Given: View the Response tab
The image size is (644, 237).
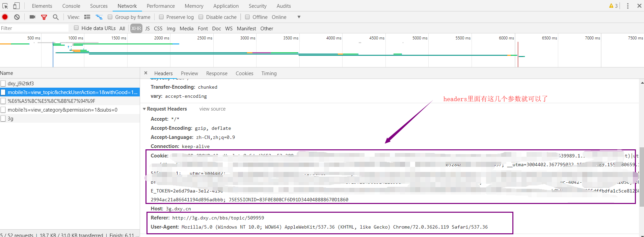Looking at the screenshot, I should click(217, 73).
